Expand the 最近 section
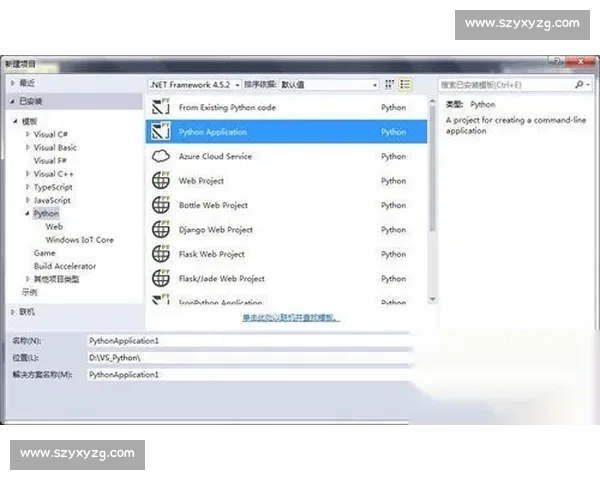This screenshot has width=600, height=480. click(12, 83)
